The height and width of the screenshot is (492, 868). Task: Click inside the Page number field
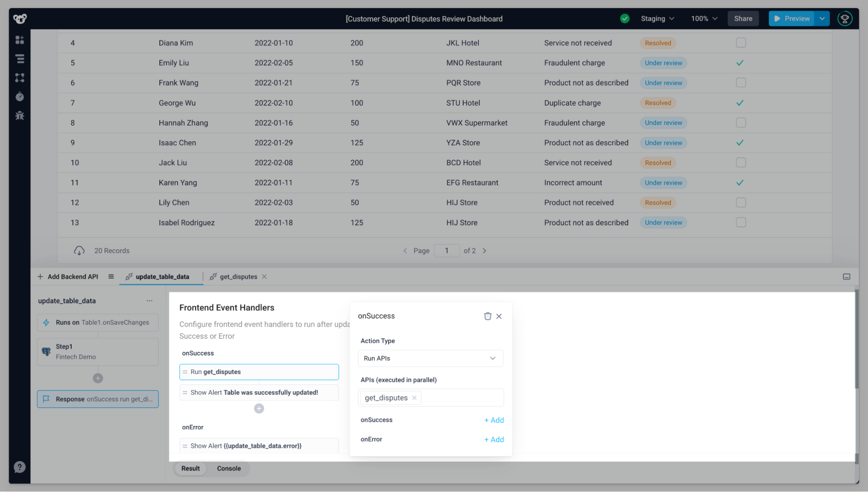[447, 250]
